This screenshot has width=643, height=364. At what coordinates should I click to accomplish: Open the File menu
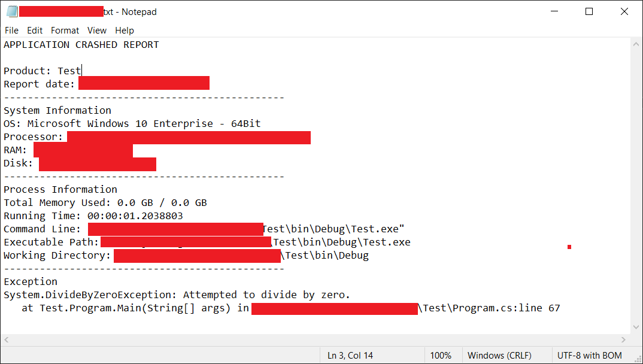(x=11, y=31)
